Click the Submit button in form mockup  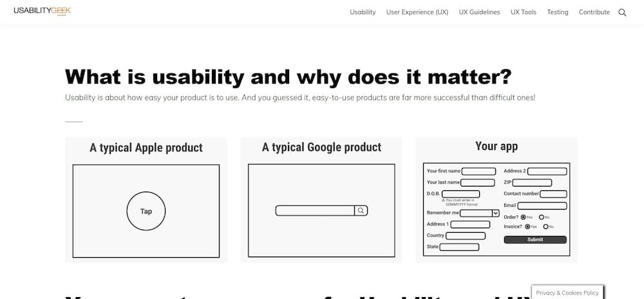535,240
